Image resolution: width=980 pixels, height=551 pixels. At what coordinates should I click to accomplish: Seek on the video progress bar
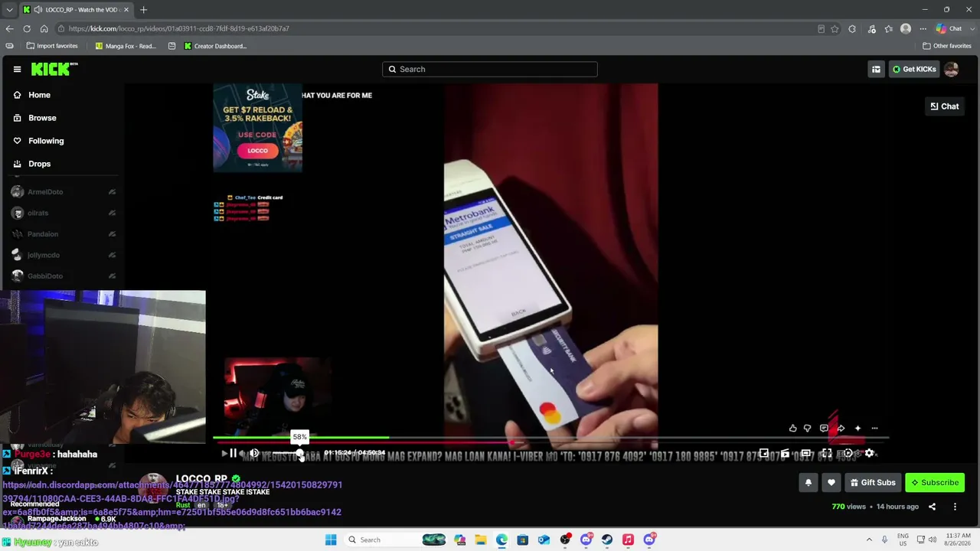pos(550,439)
